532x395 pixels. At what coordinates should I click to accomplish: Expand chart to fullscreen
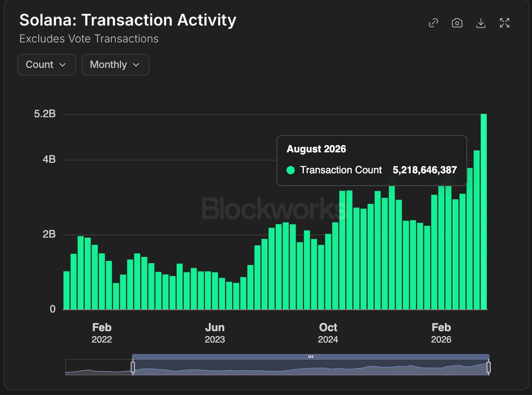point(505,23)
